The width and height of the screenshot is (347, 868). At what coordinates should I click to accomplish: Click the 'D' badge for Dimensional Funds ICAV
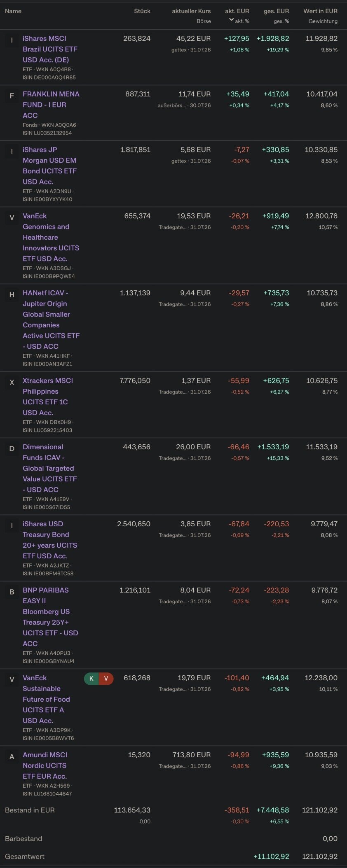[12, 449]
